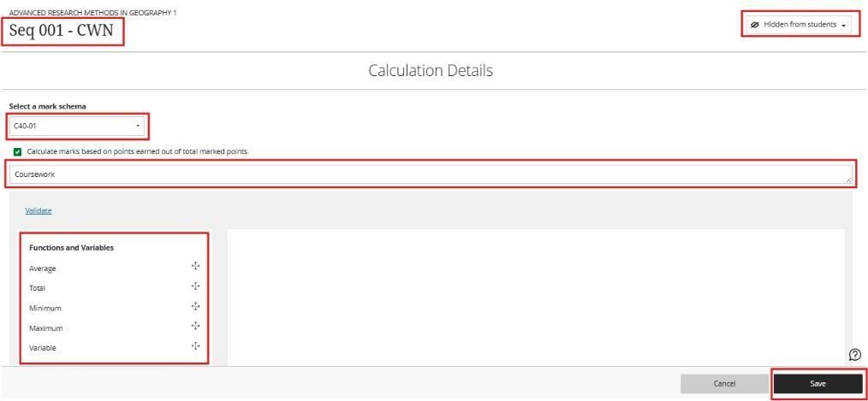
Task: Click the move icon beside Variable
Action: point(195,346)
